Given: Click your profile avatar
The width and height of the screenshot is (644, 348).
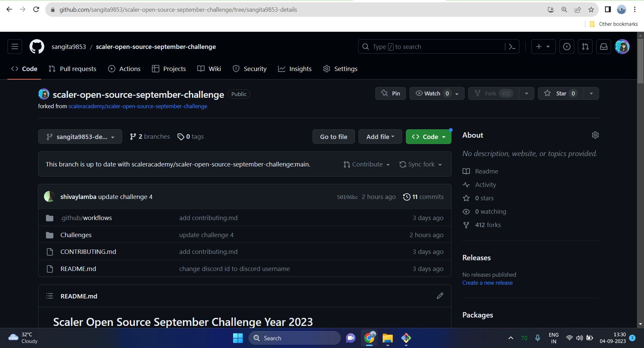Looking at the screenshot, I should 623,47.
